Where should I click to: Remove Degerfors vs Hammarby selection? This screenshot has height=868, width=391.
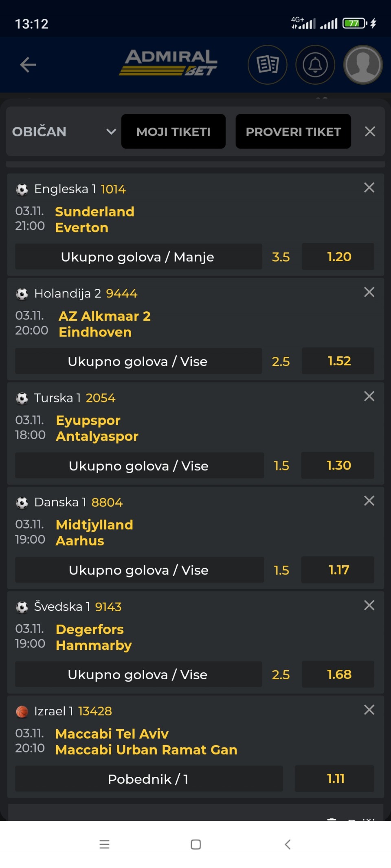click(369, 606)
